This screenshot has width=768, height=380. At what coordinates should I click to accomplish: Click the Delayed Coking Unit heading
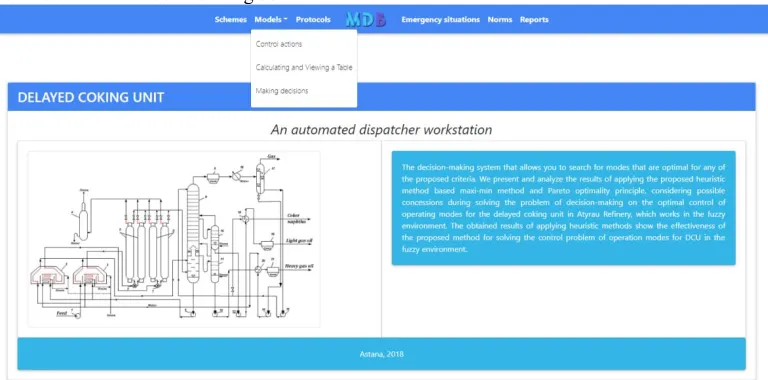click(x=91, y=97)
